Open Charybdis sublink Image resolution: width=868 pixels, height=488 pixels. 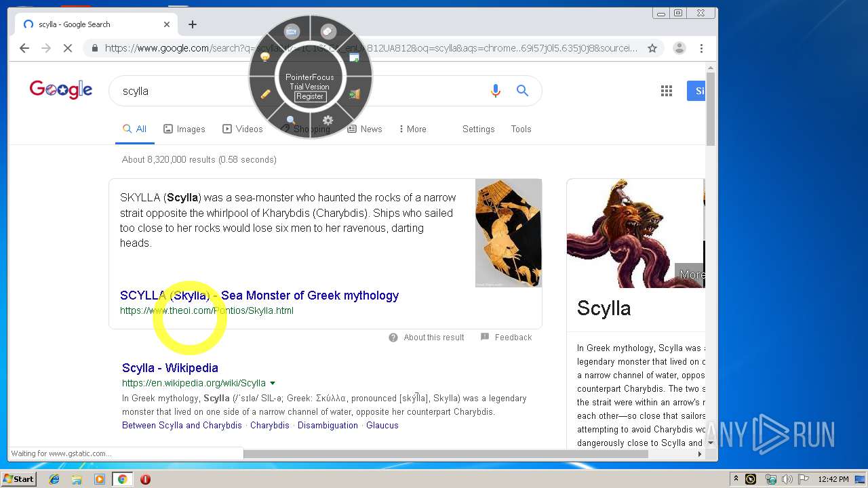(270, 426)
